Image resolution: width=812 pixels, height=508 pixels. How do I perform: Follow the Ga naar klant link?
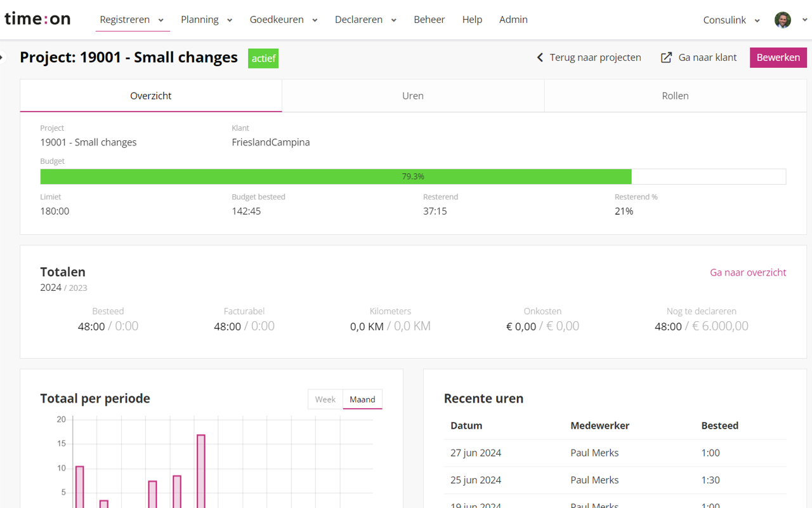click(699, 57)
